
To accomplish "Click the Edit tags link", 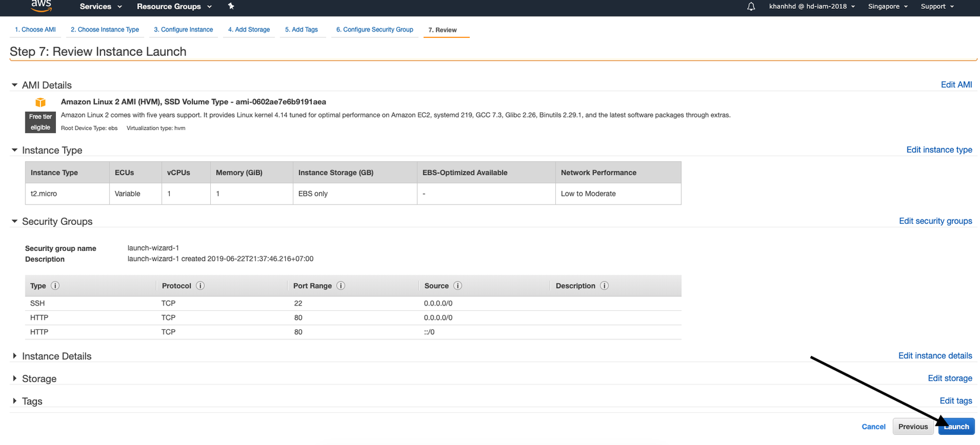I will (x=956, y=401).
